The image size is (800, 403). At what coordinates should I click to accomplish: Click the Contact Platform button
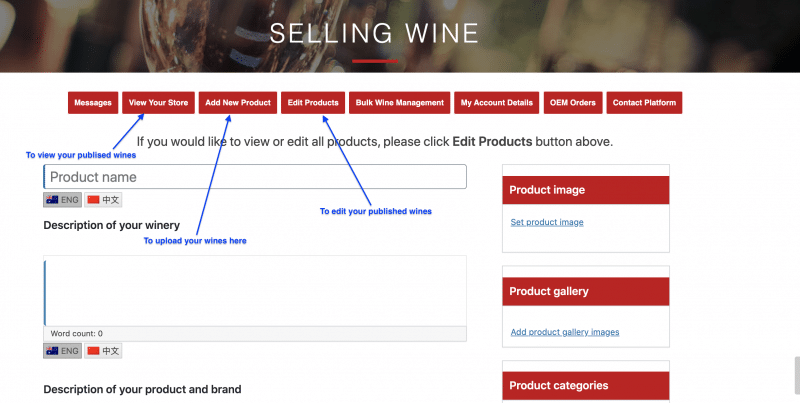pyautogui.click(x=644, y=103)
